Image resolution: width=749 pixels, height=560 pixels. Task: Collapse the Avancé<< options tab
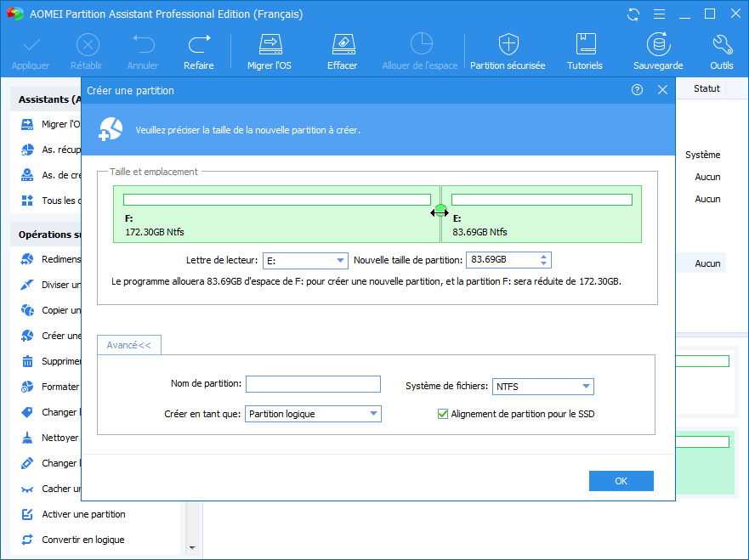(x=129, y=345)
